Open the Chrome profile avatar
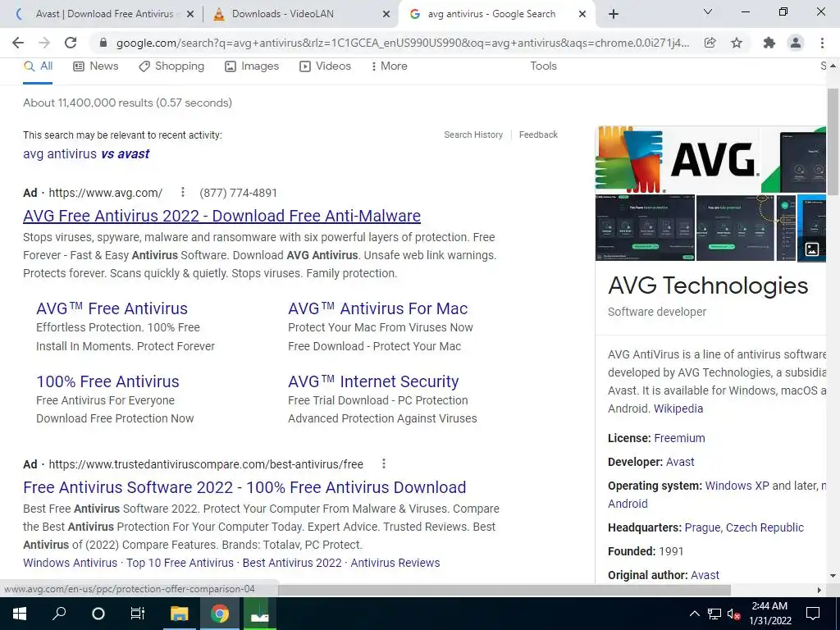Screen dimensions: 840x630 coord(796,43)
